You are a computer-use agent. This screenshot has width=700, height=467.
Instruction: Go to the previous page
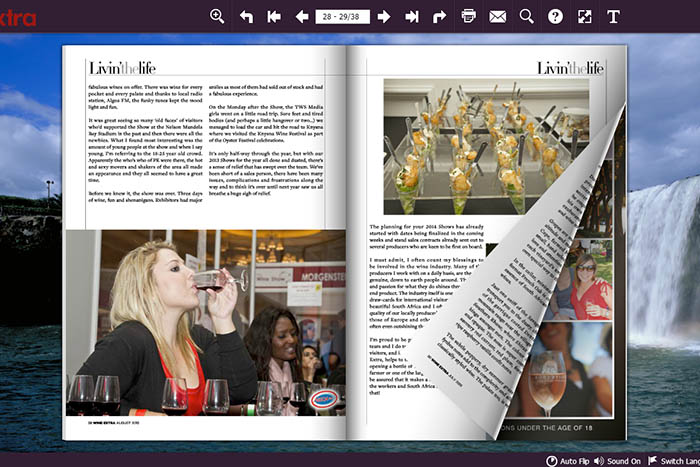click(302, 17)
